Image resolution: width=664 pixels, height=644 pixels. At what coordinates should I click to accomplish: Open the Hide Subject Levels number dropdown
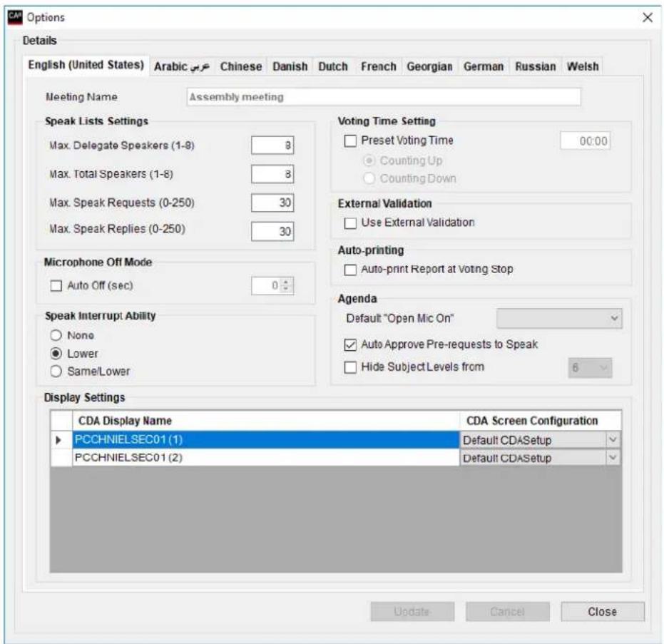pyautogui.click(x=590, y=368)
